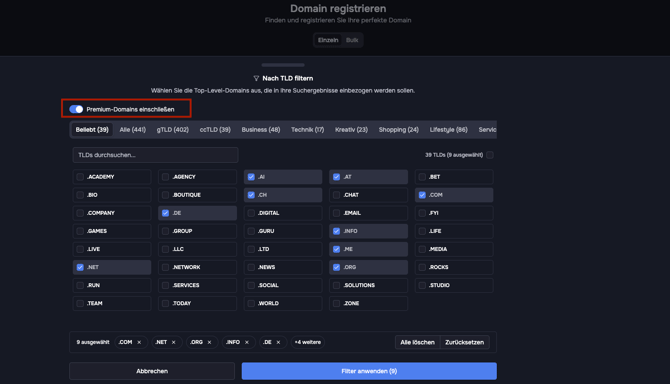Click Filter anwenden (9) button
The width and height of the screenshot is (670, 384).
[x=369, y=371]
